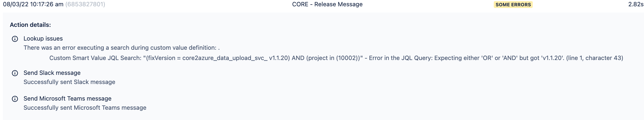
Task: Click the 'line 1, character 43' error location
Action: point(595,58)
